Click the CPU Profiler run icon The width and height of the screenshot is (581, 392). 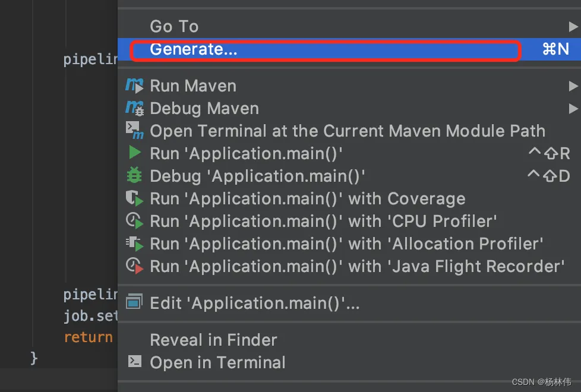click(x=134, y=221)
